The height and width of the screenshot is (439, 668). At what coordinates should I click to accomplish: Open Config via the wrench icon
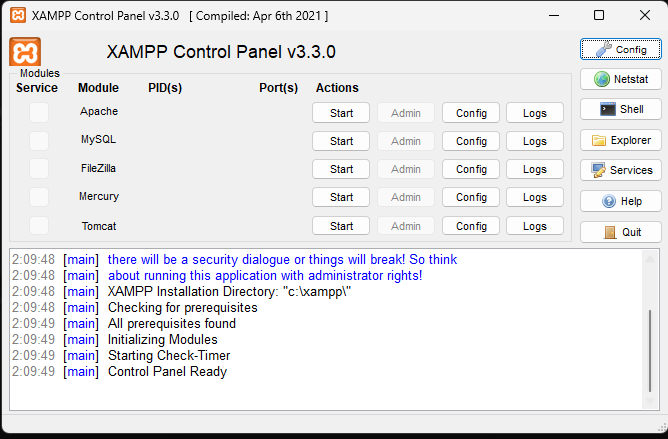click(x=605, y=49)
